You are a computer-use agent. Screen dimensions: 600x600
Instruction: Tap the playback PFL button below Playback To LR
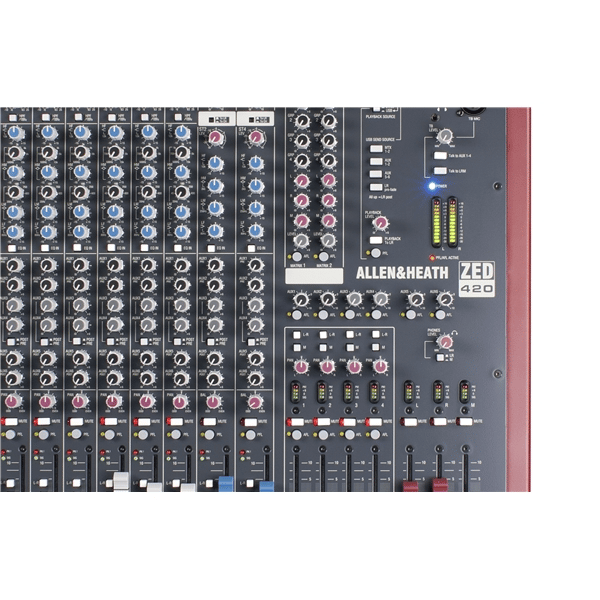376,253
